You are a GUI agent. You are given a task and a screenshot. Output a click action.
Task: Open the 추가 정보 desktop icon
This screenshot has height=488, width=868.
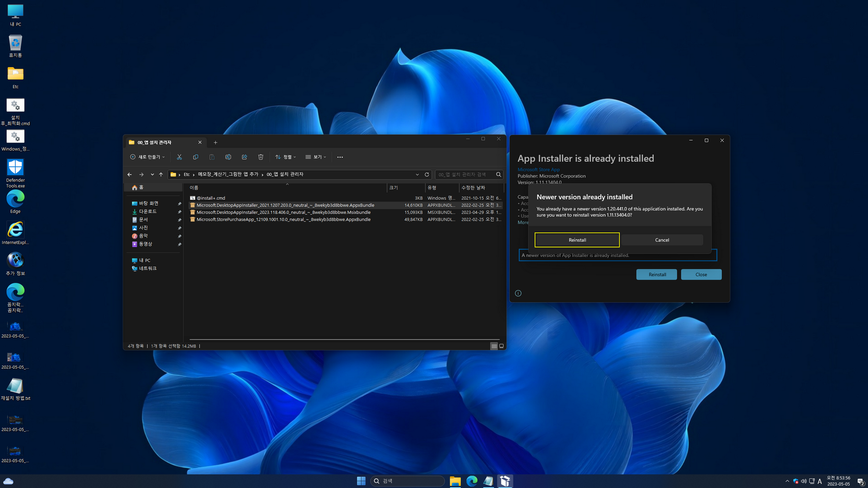point(15,264)
